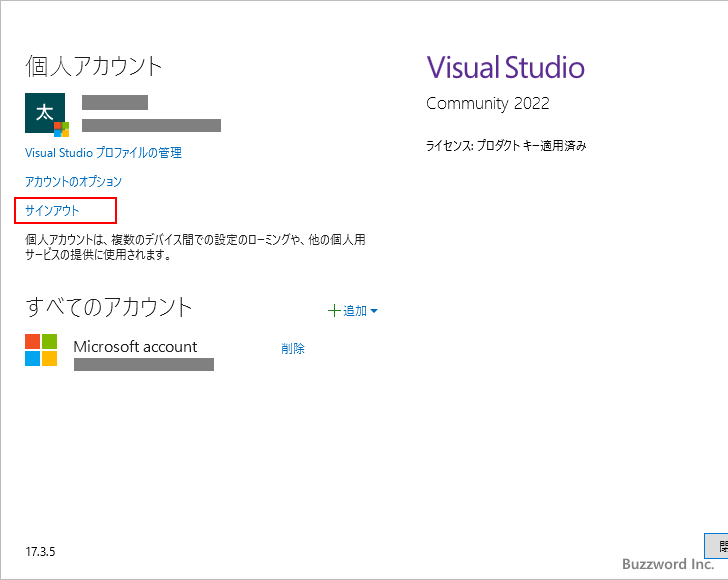Click the partially visible close button
The height and width of the screenshot is (580, 728).
pyautogui.click(x=716, y=546)
